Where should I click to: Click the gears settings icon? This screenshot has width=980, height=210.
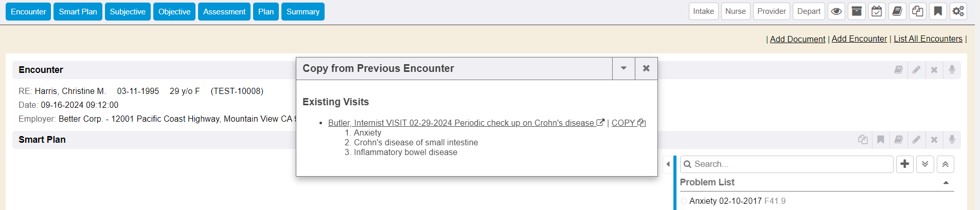(x=958, y=11)
